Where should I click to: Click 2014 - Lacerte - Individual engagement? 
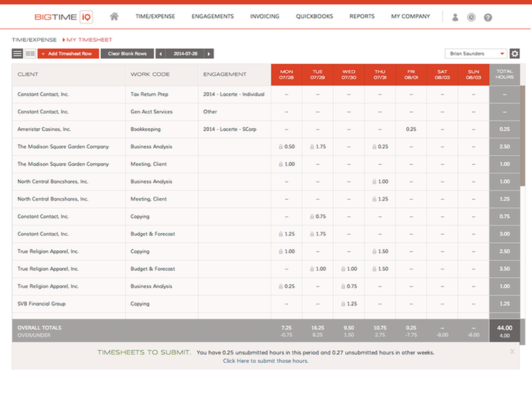[234, 94]
